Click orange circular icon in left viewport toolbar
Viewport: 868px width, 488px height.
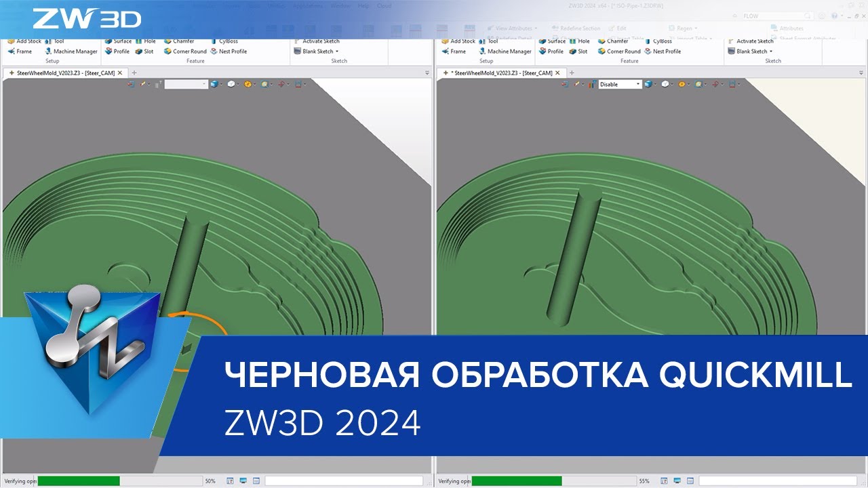click(x=248, y=84)
